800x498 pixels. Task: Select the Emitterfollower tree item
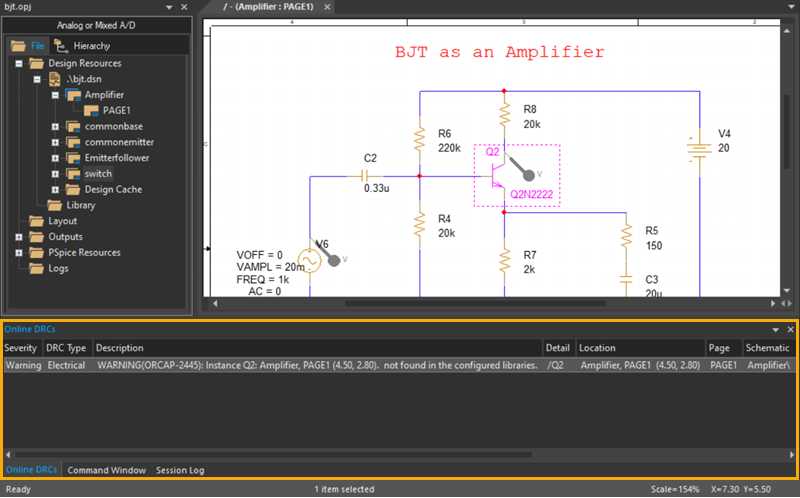point(119,158)
